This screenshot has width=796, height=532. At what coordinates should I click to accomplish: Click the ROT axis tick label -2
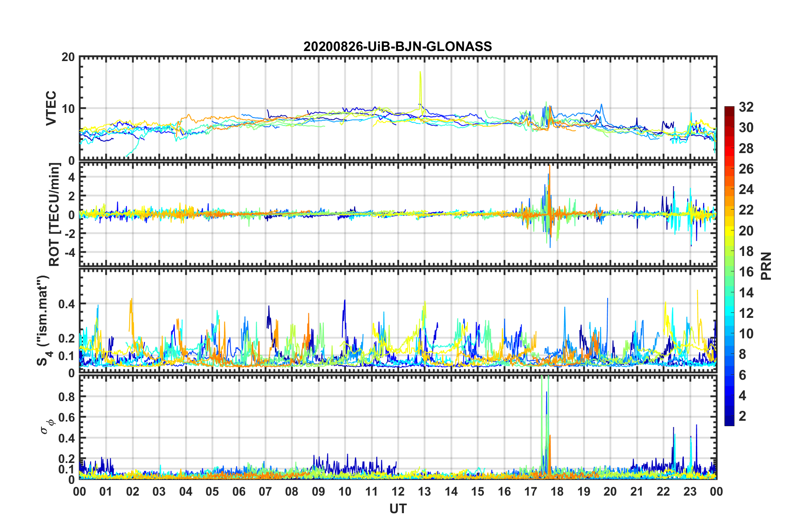pyautogui.click(x=70, y=233)
